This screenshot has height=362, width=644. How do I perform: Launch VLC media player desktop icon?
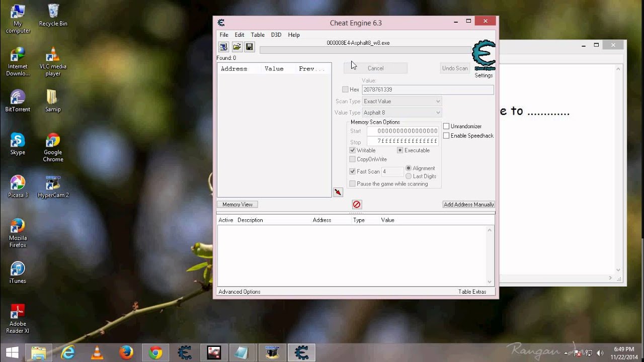[x=53, y=62]
